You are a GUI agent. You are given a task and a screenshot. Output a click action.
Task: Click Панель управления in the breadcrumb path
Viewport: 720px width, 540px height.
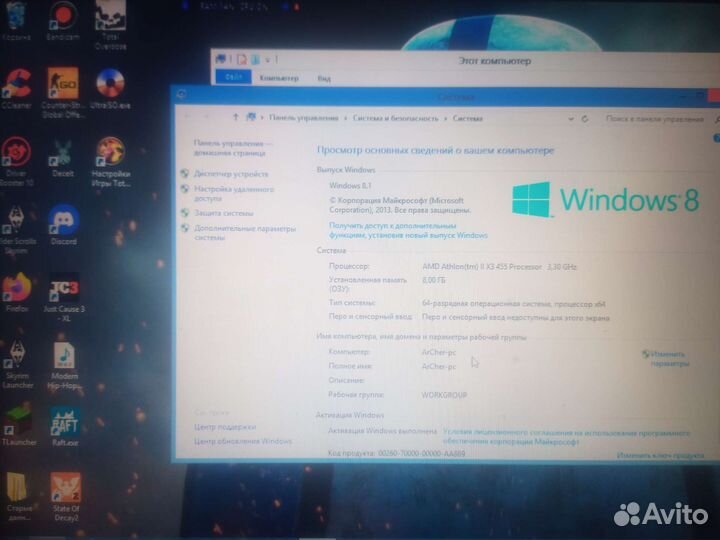coord(304,118)
